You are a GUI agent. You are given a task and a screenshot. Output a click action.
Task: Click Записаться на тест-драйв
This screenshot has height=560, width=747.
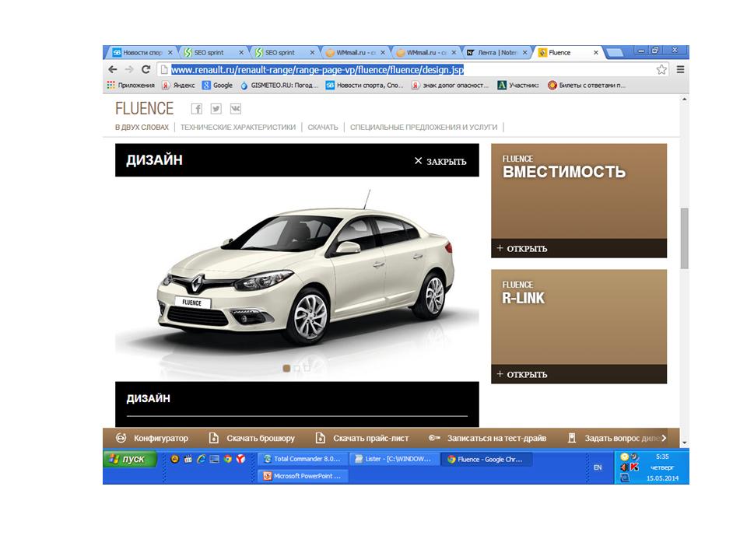tap(487, 438)
